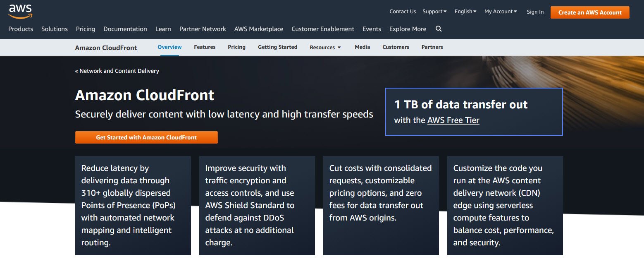The image size is (644, 259).
Task: Click the Amazon CloudFront product nav title
Action: click(106, 48)
